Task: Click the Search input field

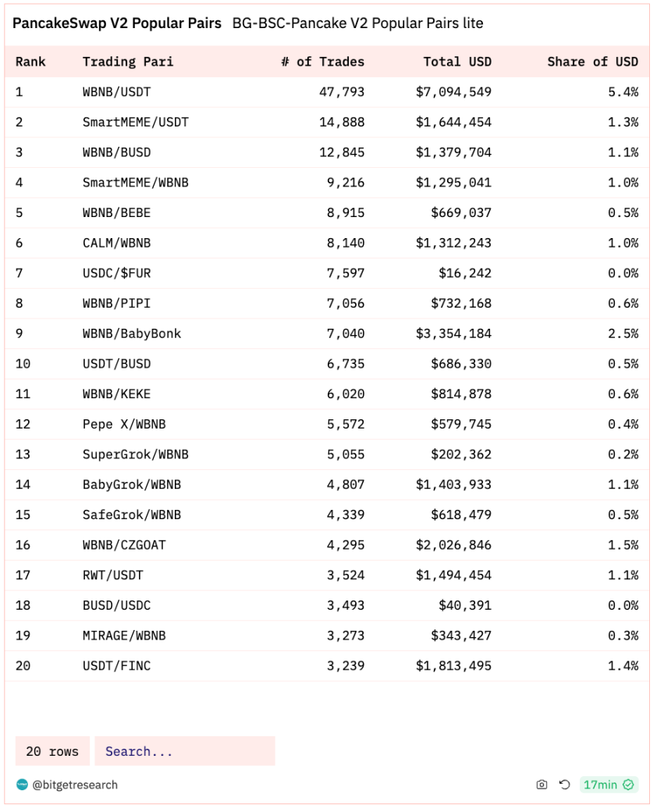Action: pos(185,751)
